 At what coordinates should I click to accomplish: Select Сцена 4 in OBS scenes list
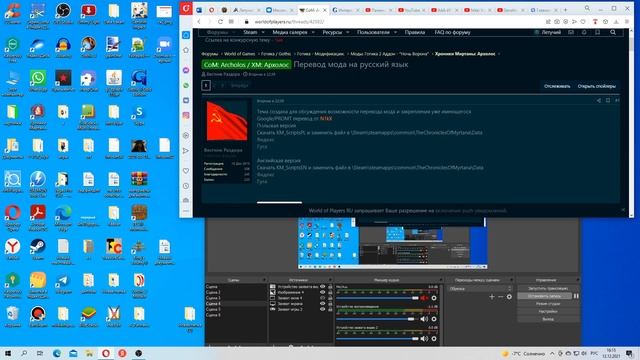pyautogui.click(x=236, y=304)
